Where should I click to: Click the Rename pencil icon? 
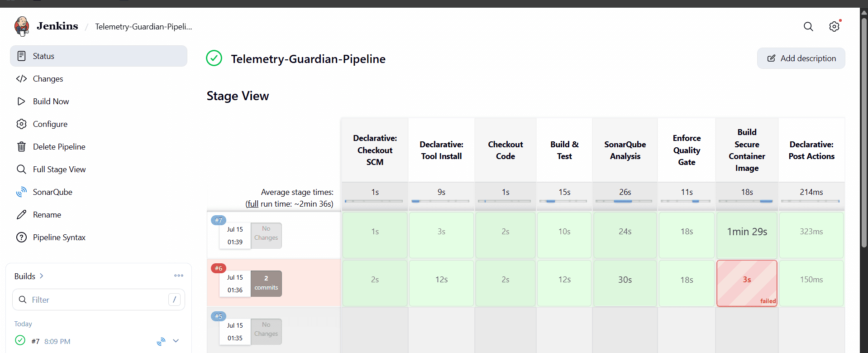21,215
